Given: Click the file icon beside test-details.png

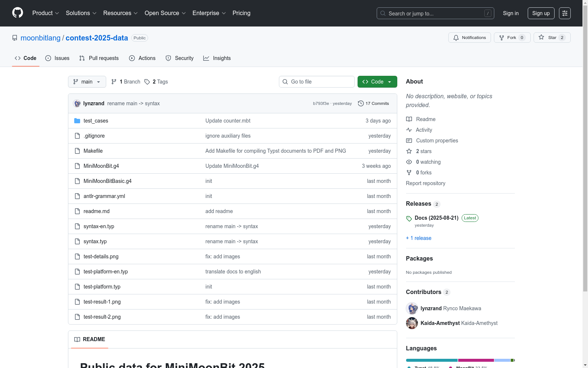Looking at the screenshot, I should (x=77, y=256).
